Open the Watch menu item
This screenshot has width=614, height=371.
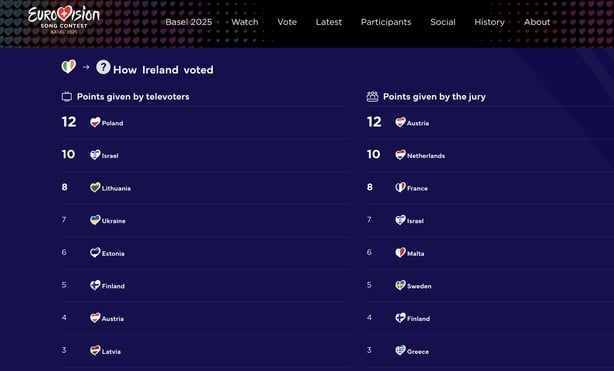245,22
